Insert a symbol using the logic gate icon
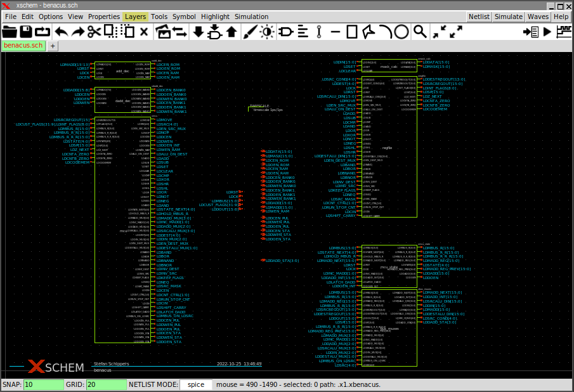Image resolution: width=574 pixels, height=392 pixels. 285,31
